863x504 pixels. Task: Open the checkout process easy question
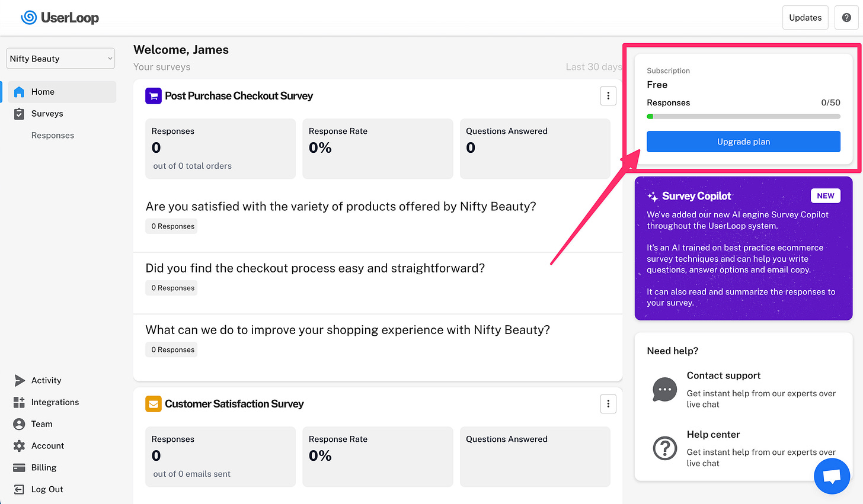[x=315, y=268]
